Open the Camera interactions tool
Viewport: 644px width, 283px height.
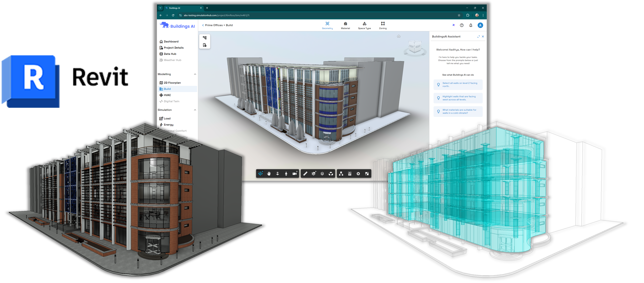[x=295, y=174]
